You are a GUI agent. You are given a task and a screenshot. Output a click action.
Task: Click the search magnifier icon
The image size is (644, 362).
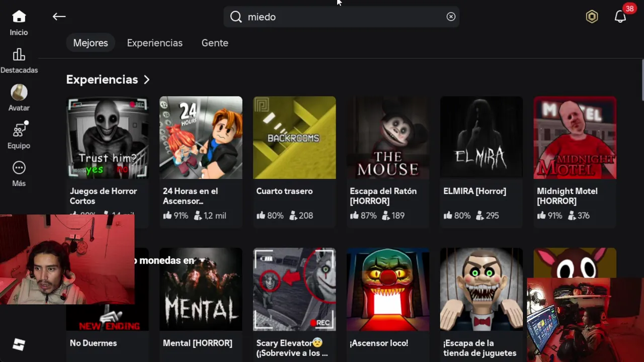[x=236, y=17]
